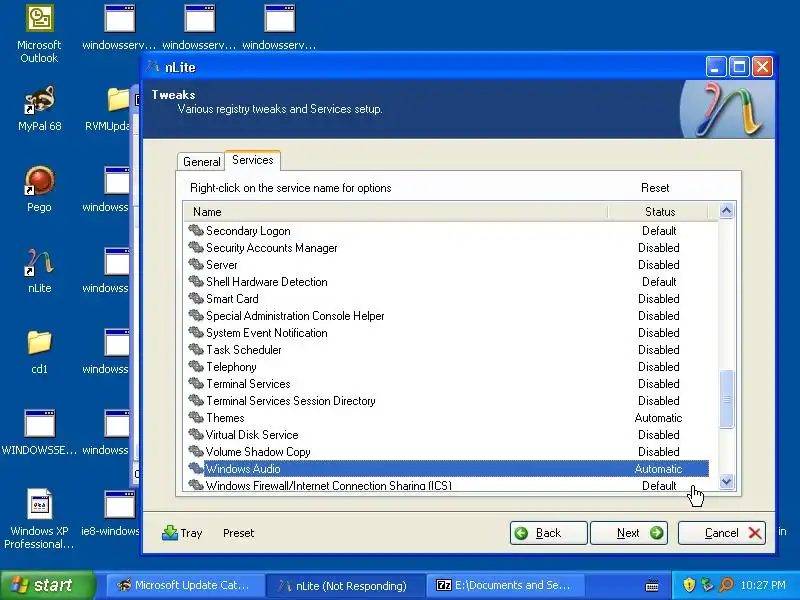The width and height of the screenshot is (800, 600).
Task: Open the Start menu
Action: click(47, 585)
